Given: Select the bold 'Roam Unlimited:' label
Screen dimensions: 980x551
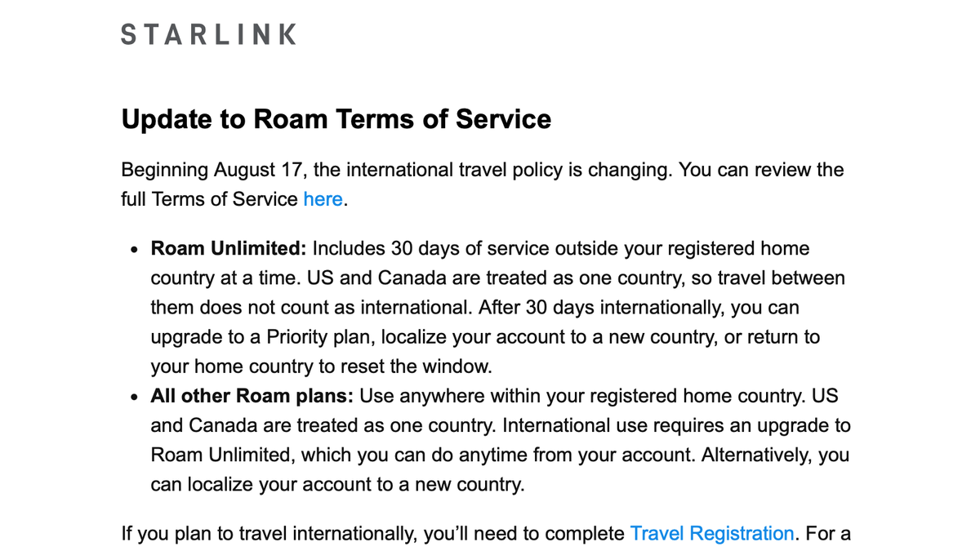Looking at the screenshot, I should (x=229, y=248).
